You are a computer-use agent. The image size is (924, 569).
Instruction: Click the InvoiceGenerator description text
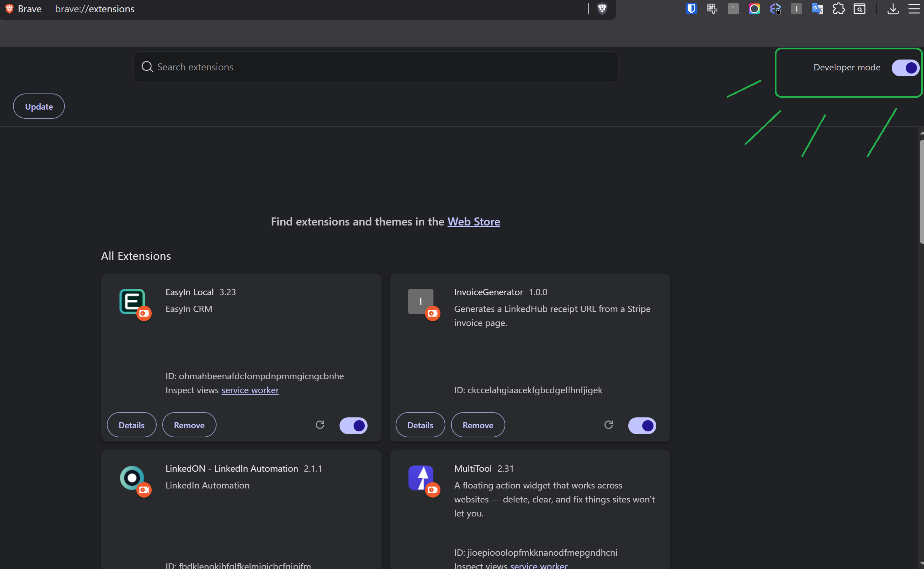[x=552, y=316]
